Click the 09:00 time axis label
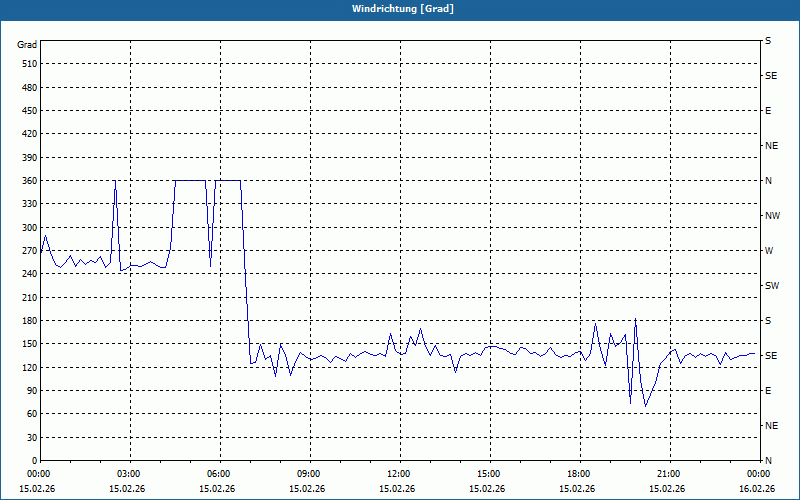Viewport: 800px width, 500px height. coord(308,474)
